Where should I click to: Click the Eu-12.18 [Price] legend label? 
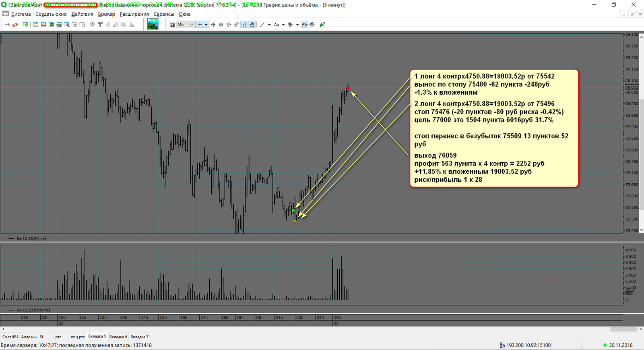coord(31,238)
